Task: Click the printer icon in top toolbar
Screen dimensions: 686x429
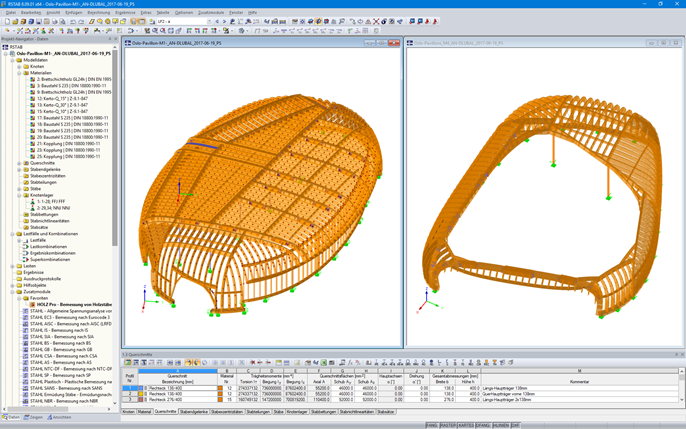Action: click(55, 21)
